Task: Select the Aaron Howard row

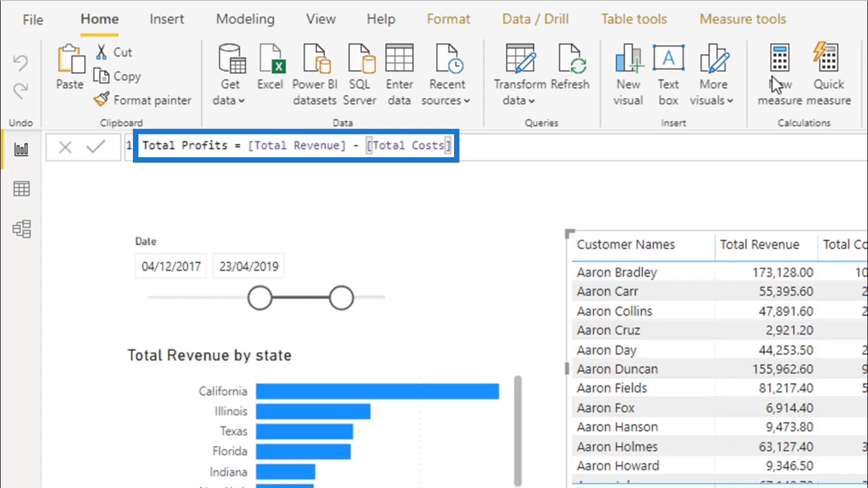Action: [720, 466]
